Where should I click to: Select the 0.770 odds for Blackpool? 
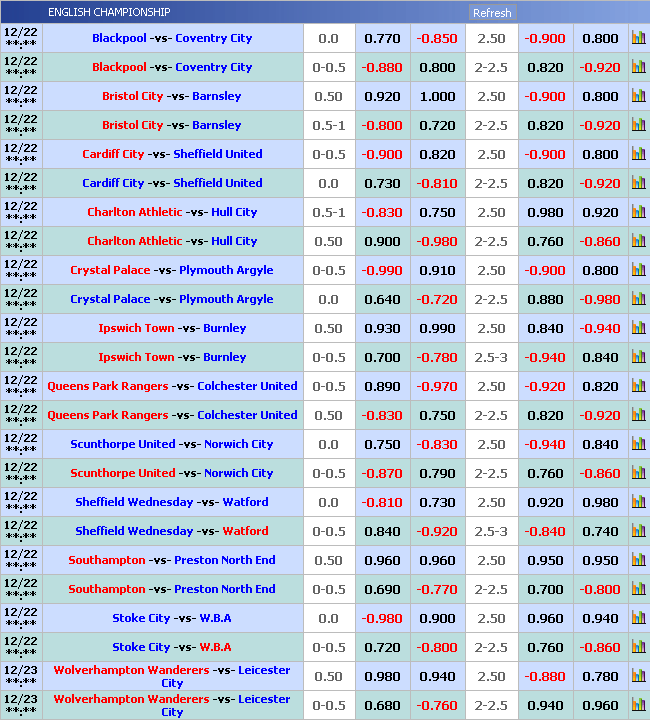tap(382, 39)
